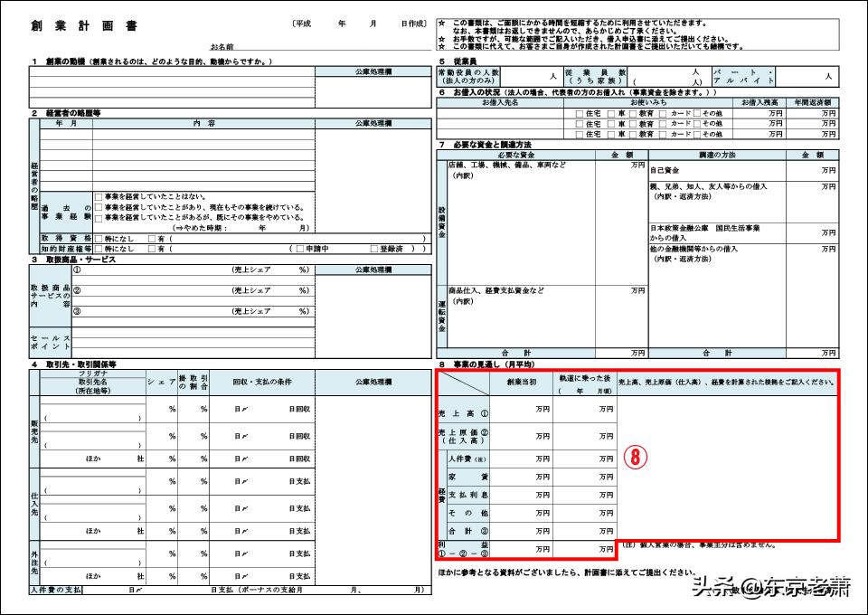
Task: Click the お借入残高 column header
Action: click(x=760, y=102)
